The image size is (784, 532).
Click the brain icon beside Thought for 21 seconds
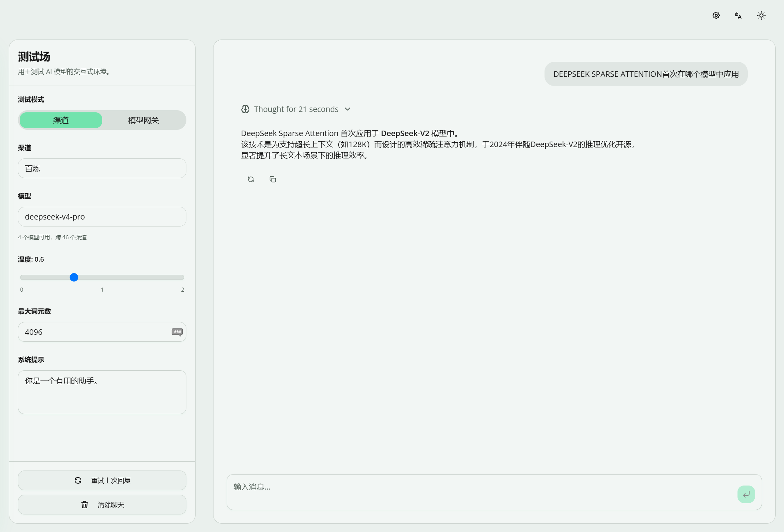click(x=245, y=109)
